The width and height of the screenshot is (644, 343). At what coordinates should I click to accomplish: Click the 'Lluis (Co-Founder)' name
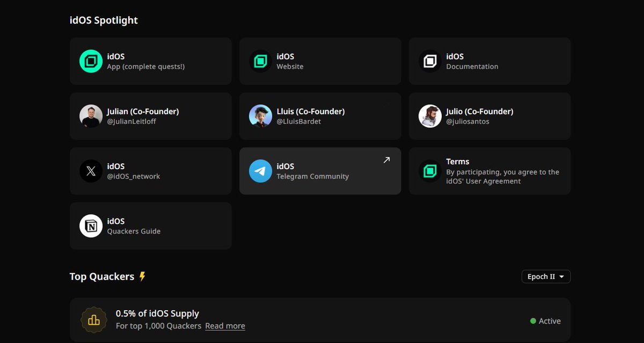tap(311, 111)
